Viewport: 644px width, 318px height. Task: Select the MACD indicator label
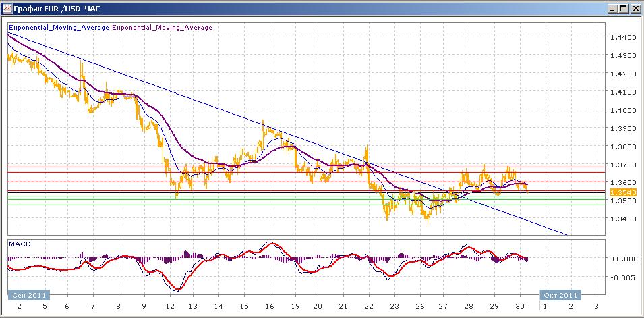(x=19, y=243)
